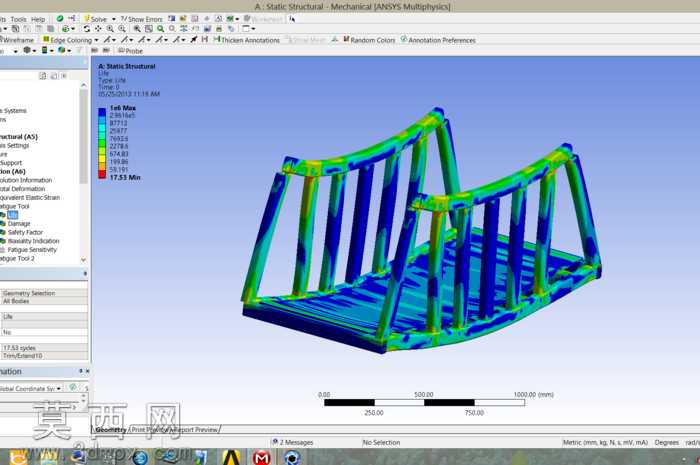Switch to the Geometry tab
Image resolution: width=700 pixels, height=465 pixels.
(x=110, y=430)
